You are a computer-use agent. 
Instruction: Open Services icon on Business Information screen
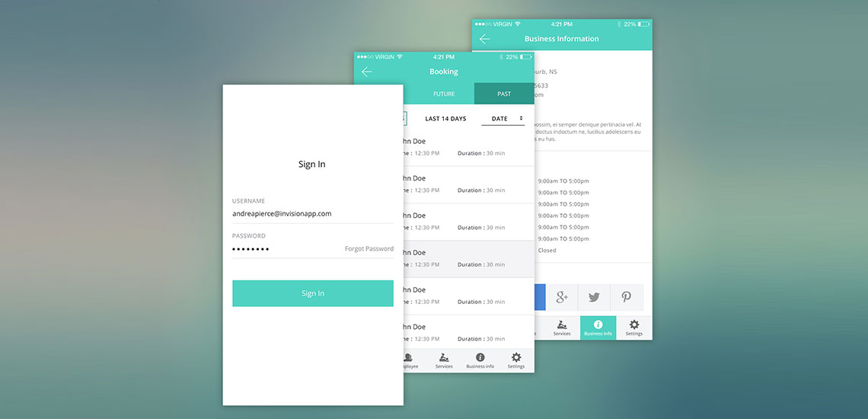(x=562, y=328)
